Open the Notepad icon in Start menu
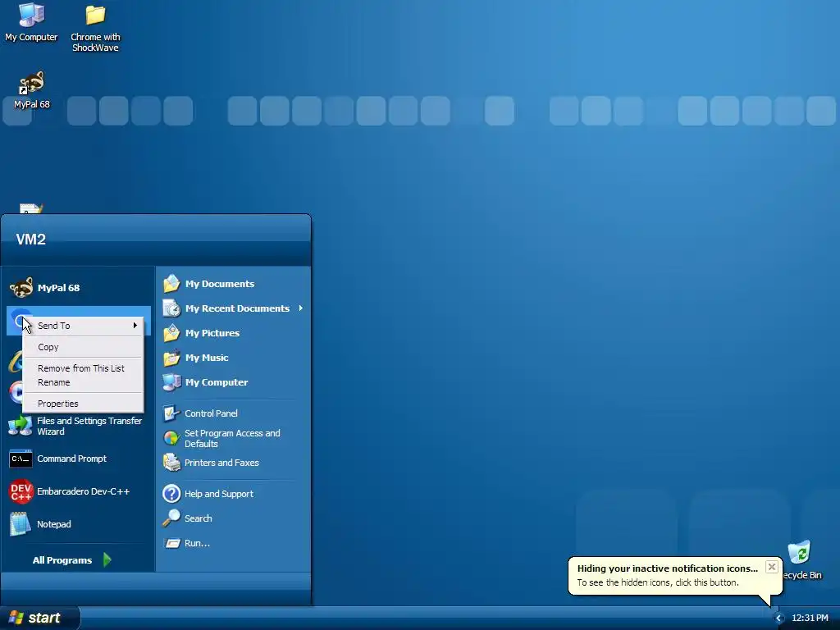 tap(21, 524)
